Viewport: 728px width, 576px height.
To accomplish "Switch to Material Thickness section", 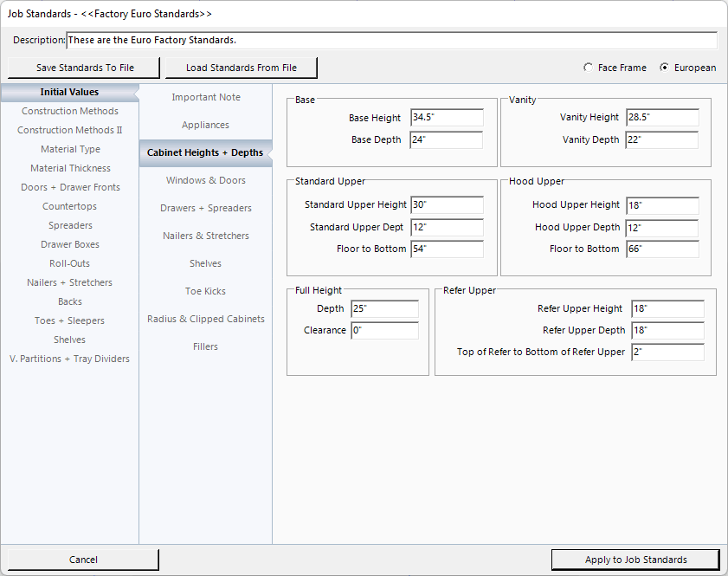I will pyautogui.click(x=70, y=168).
